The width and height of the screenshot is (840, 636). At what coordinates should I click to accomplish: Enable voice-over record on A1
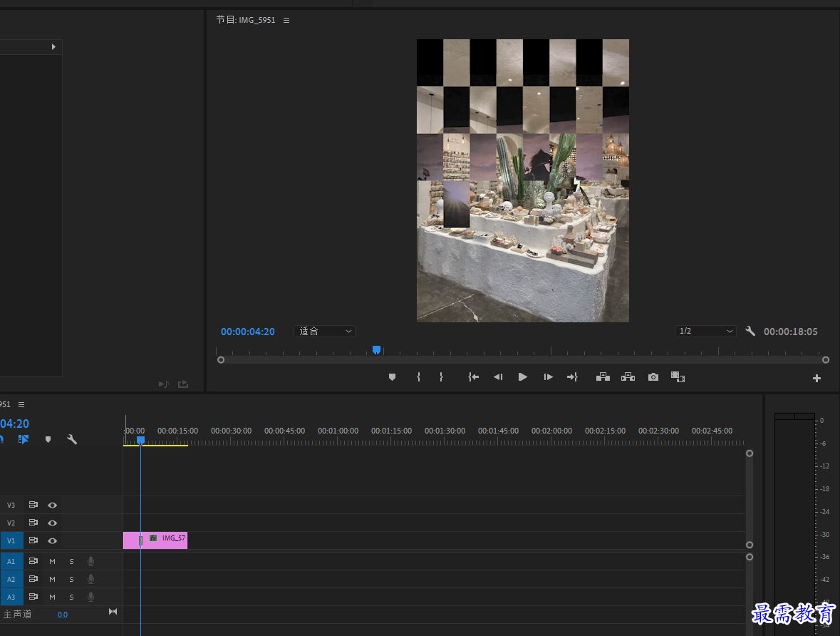click(x=90, y=561)
